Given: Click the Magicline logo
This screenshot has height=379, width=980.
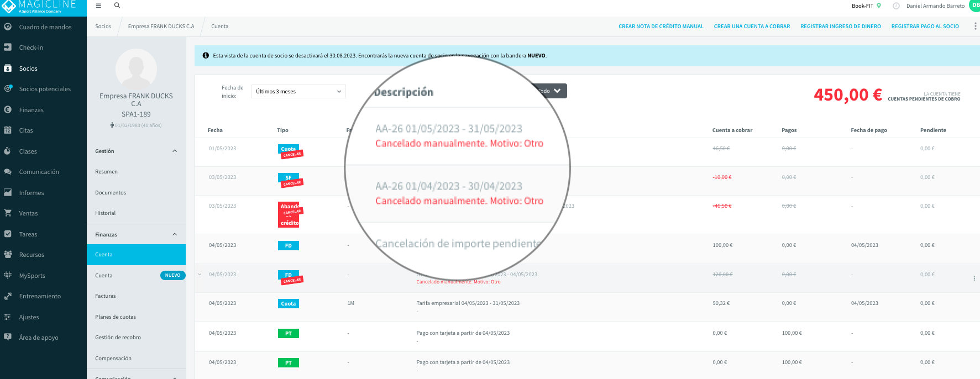Looking at the screenshot, I should tap(39, 7).
